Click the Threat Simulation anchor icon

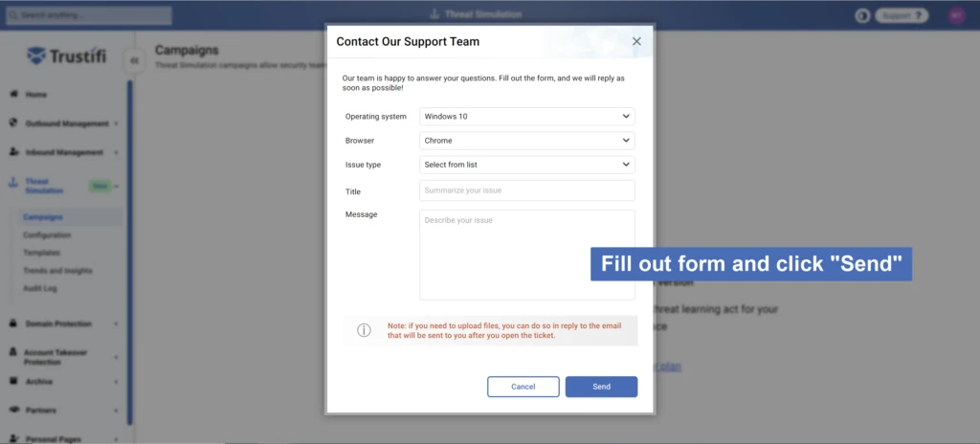[x=13, y=184]
